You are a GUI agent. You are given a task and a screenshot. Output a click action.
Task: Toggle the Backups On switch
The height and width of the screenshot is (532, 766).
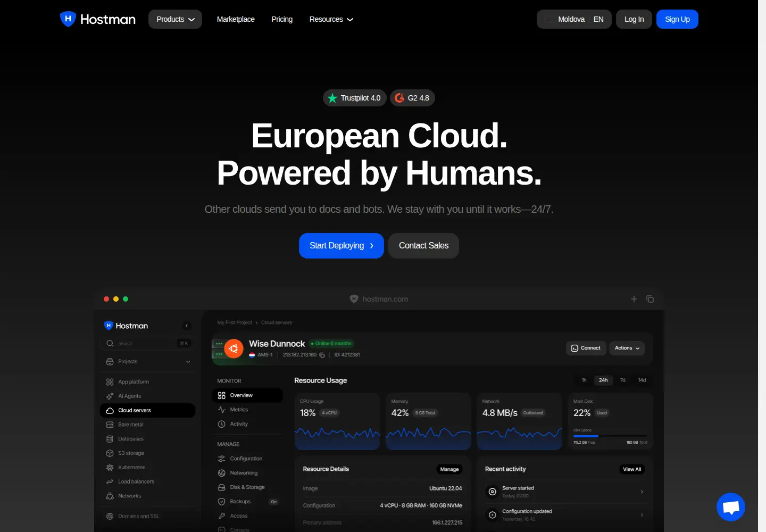point(273,502)
